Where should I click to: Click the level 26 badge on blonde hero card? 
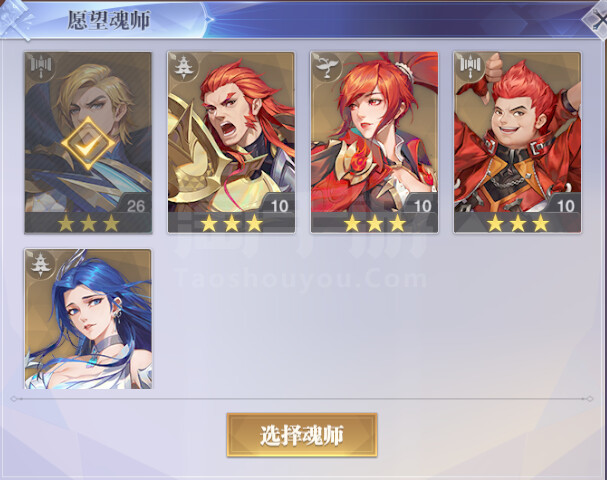(x=135, y=206)
